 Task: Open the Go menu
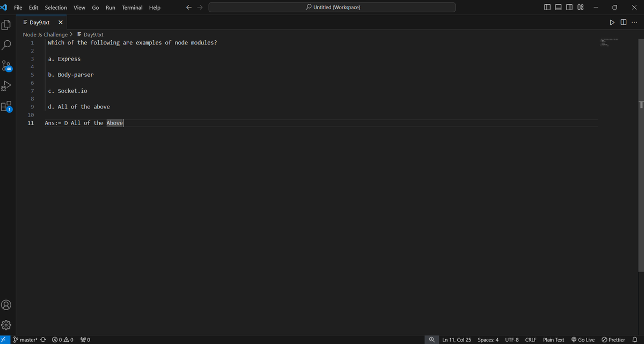click(96, 8)
